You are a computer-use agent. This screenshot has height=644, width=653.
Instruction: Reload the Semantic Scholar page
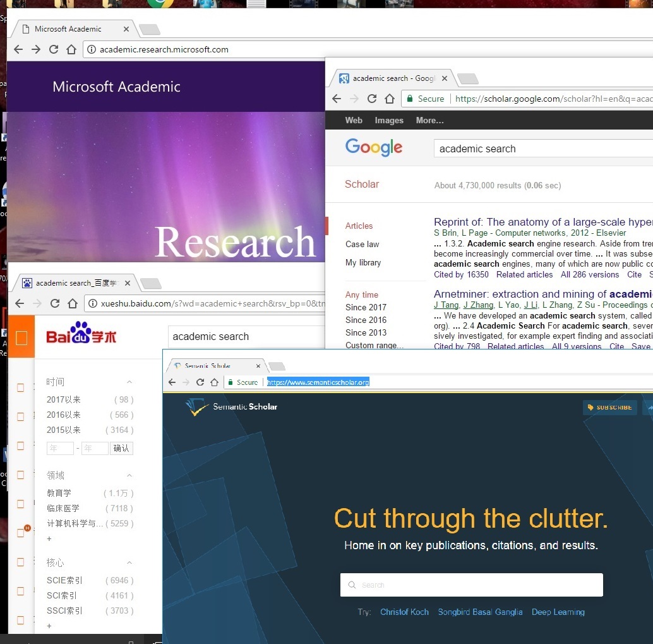point(200,382)
